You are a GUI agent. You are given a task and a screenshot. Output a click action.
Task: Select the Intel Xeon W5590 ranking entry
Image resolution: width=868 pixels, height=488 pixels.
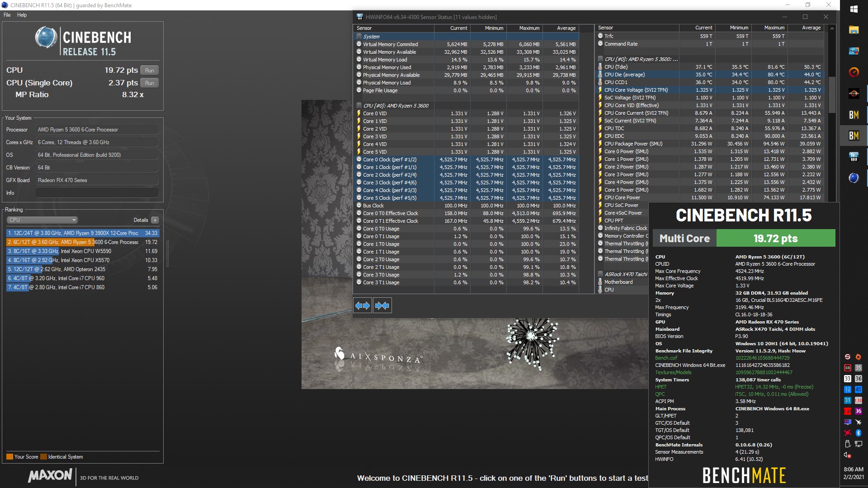(x=83, y=251)
